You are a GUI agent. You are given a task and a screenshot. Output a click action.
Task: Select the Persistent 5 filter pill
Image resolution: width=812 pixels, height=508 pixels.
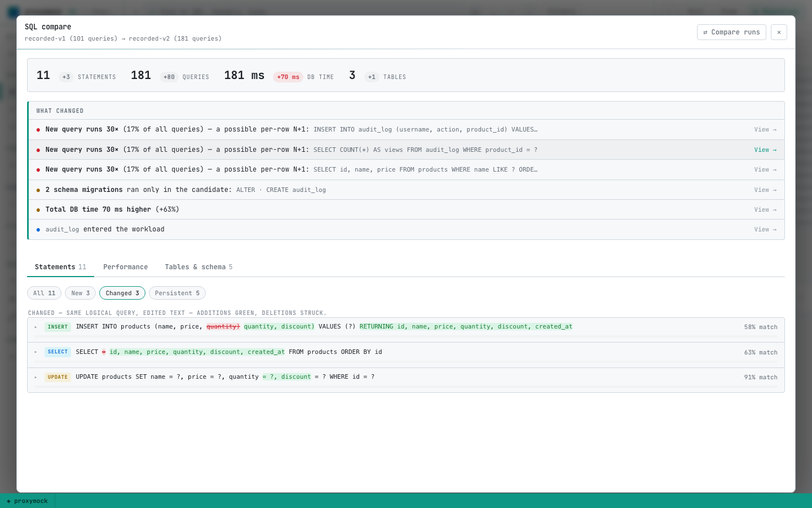177,293
